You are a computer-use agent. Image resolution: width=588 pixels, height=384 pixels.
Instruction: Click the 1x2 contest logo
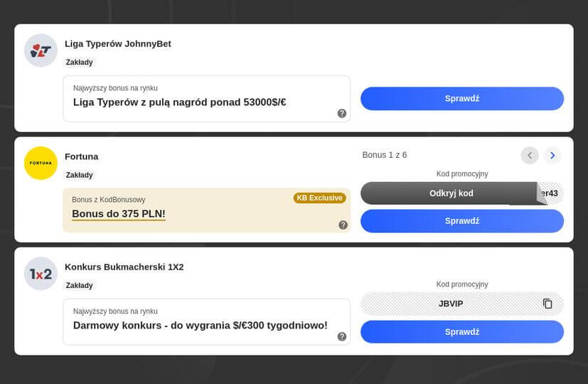(x=41, y=274)
